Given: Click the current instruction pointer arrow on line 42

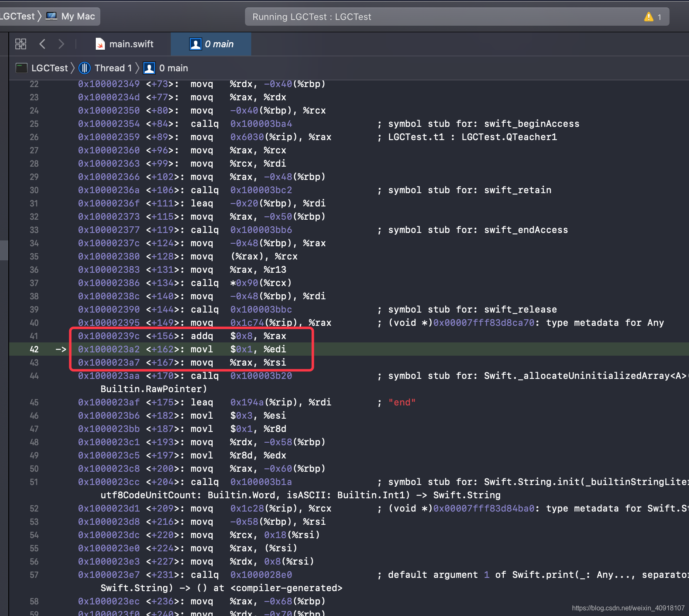Looking at the screenshot, I should point(61,349).
